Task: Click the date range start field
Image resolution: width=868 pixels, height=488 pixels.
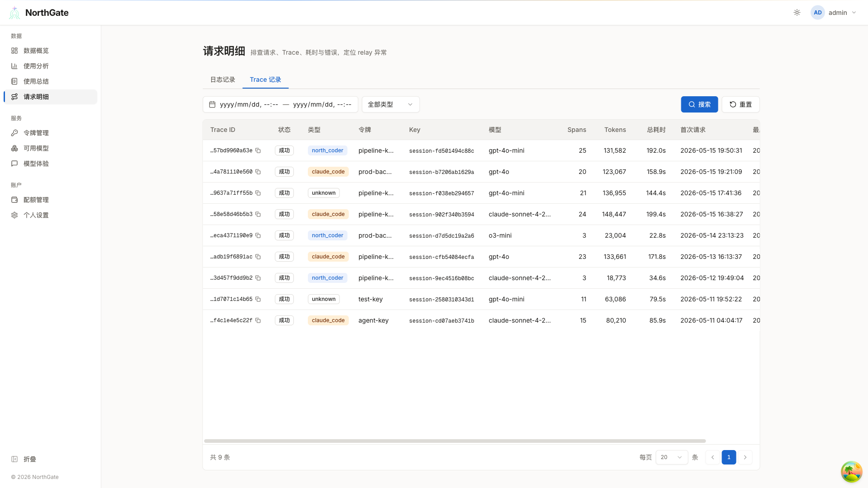Action: (249, 104)
